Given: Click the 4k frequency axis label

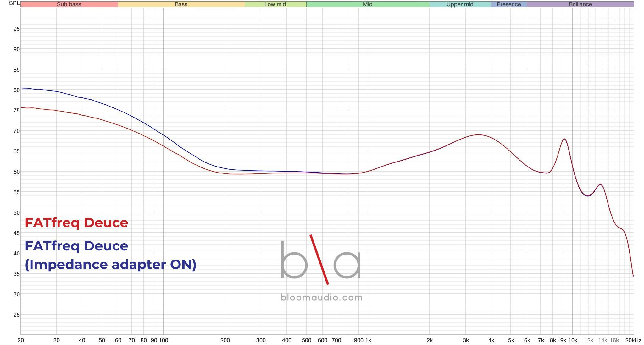Looking at the screenshot, I should [491, 340].
